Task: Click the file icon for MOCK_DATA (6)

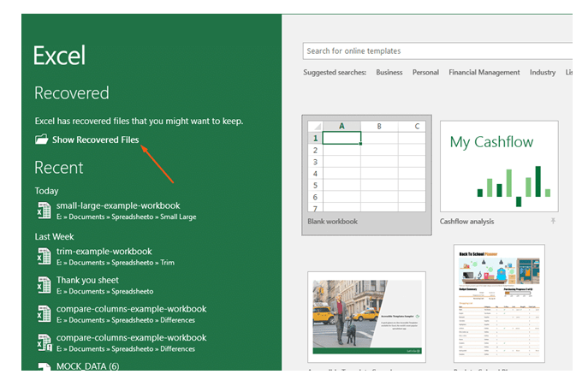Action: (x=44, y=366)
